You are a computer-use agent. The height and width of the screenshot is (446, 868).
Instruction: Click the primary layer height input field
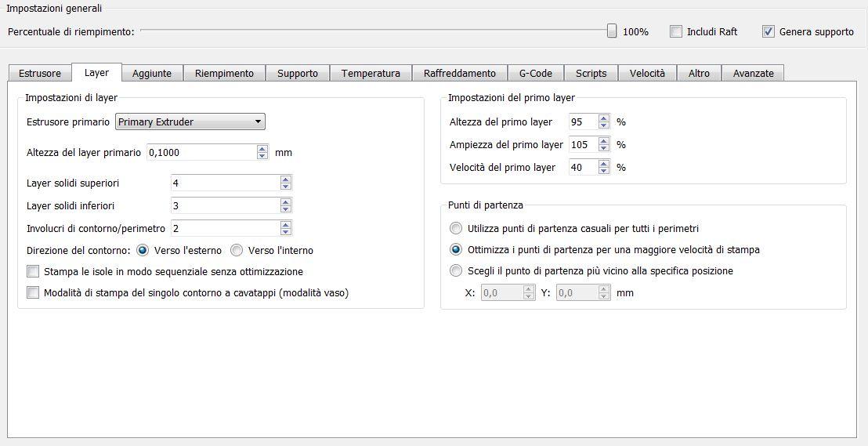click(201, 152)
